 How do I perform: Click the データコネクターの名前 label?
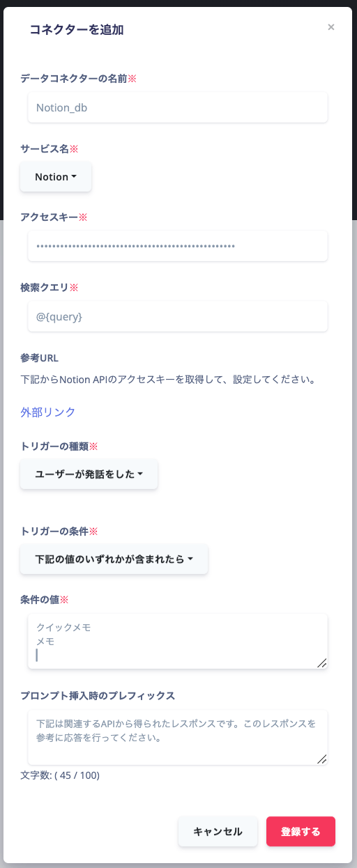click(78, 79)
